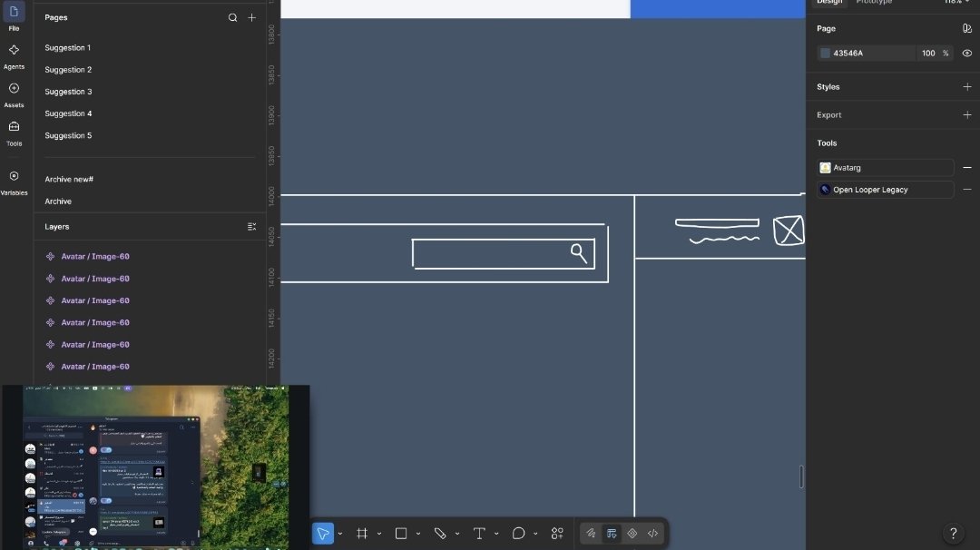Screen dimensions: 980x550
Task: Expand the Pen tool options chevron
Action: tap(456, 534)
